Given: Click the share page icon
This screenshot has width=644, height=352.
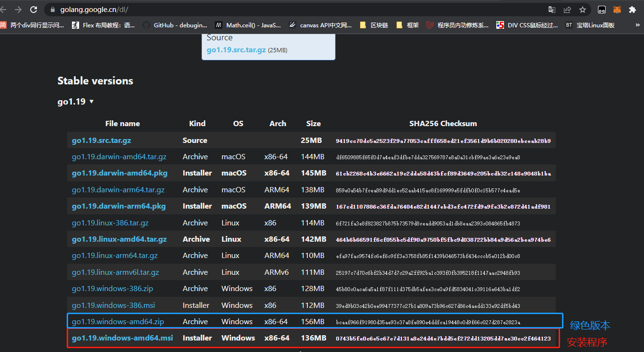Looking at the screenshot, I should click(x=567, y=10).
